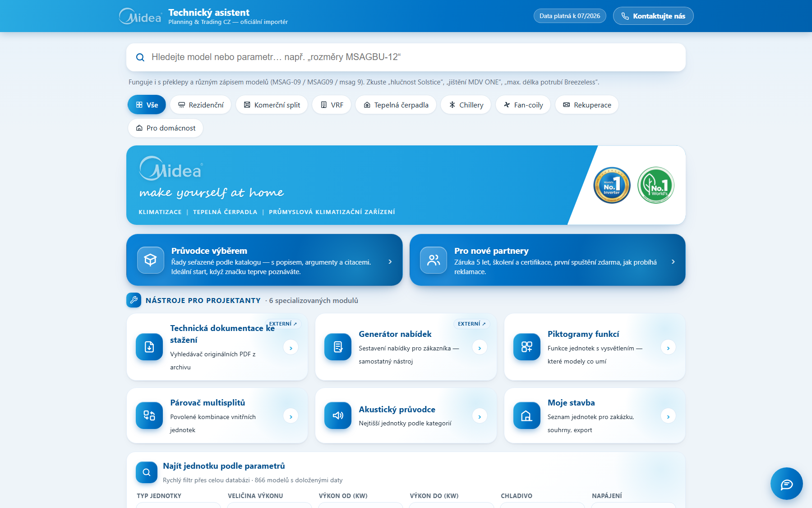
Task: Click the document download icon
Action: tap(149, 347)
